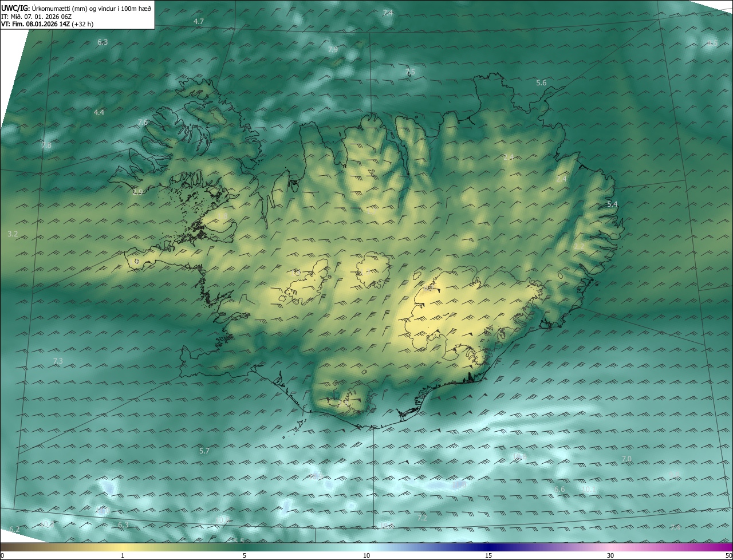
Task: Select the 6.6 value label
Action: tap(560, 490)
